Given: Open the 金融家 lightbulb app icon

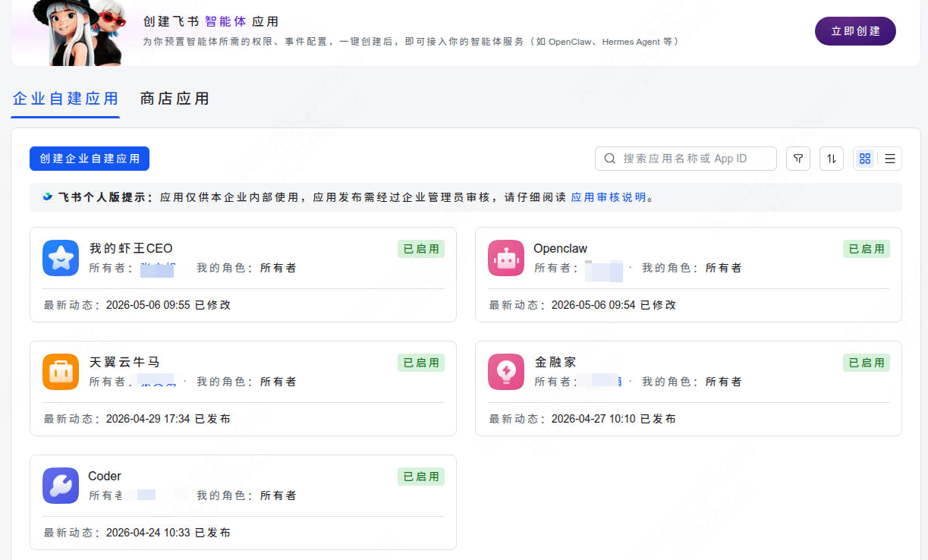Looking at the screenshot, I should click(x=506, y=372).
